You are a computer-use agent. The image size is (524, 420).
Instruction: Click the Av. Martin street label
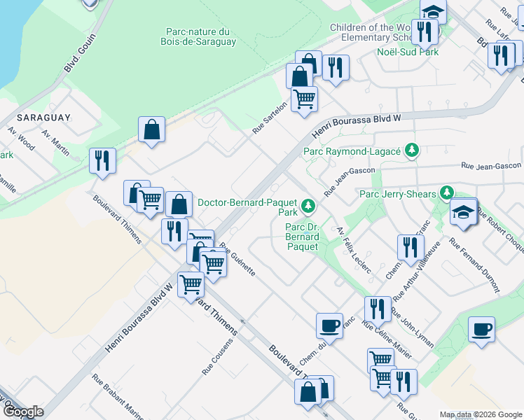55,143
